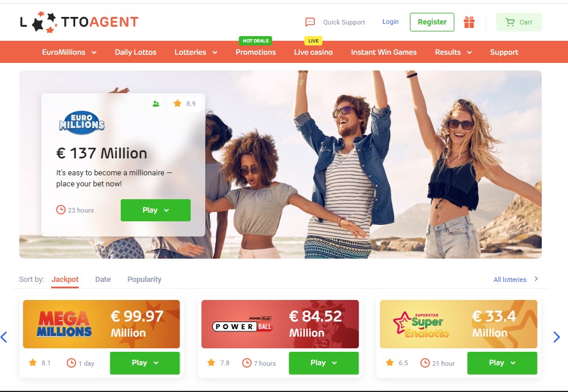
Task: Open the shopping Cart
Action: pos(519,22)
